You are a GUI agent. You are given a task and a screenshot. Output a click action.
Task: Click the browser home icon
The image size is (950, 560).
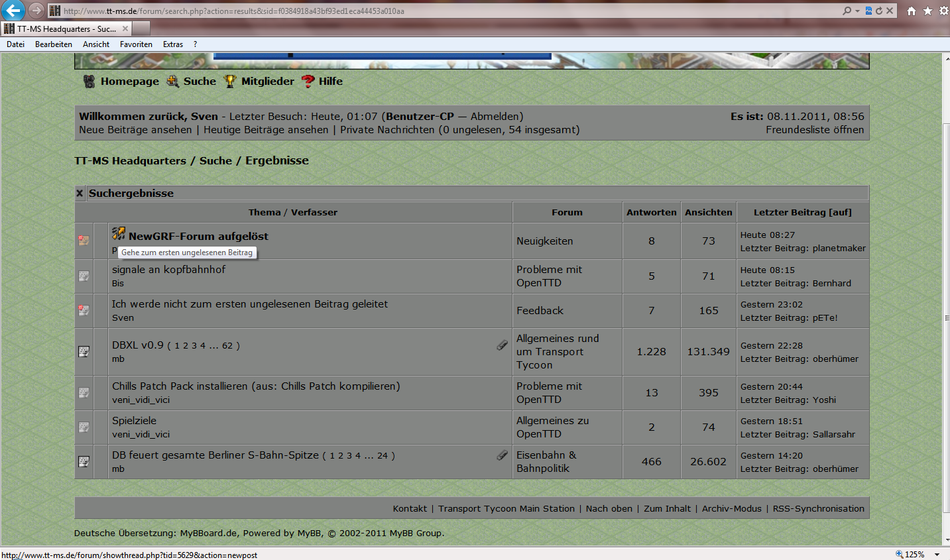(912, 11)
